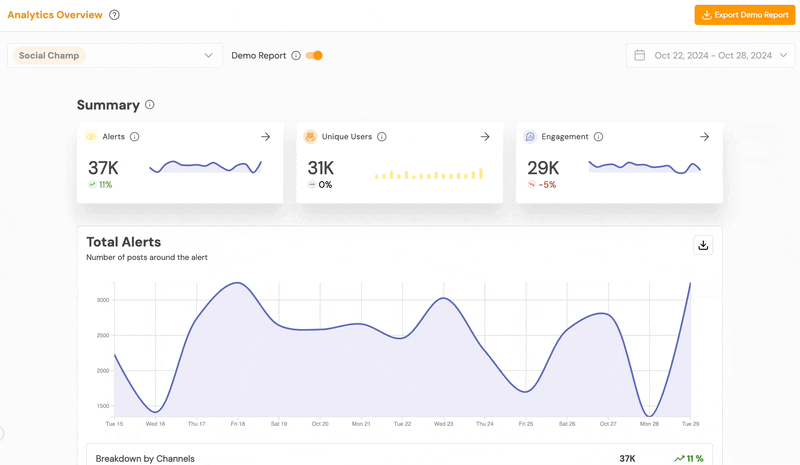
Task: Open Alerts details with arrow icon
Action: pyautogui.click(x=265, y=137)
